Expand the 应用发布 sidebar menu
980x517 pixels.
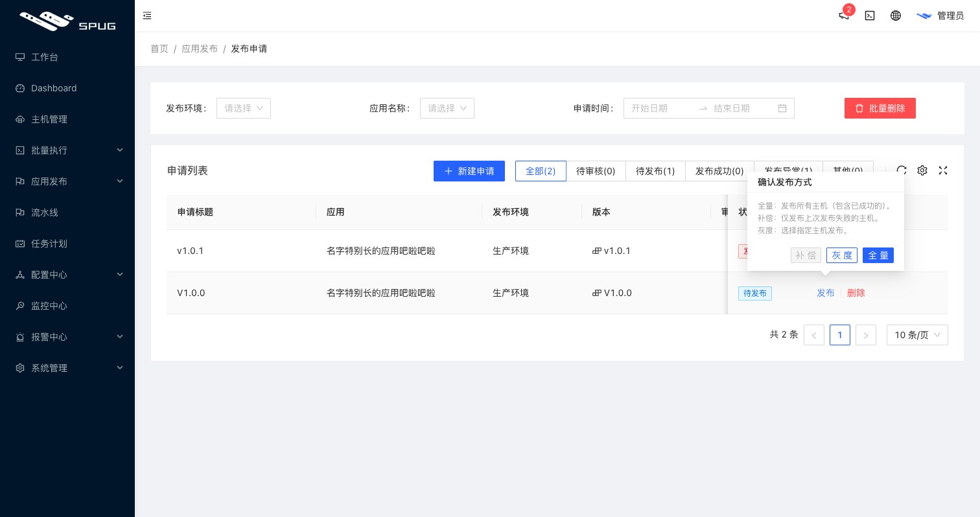point(67,181)
